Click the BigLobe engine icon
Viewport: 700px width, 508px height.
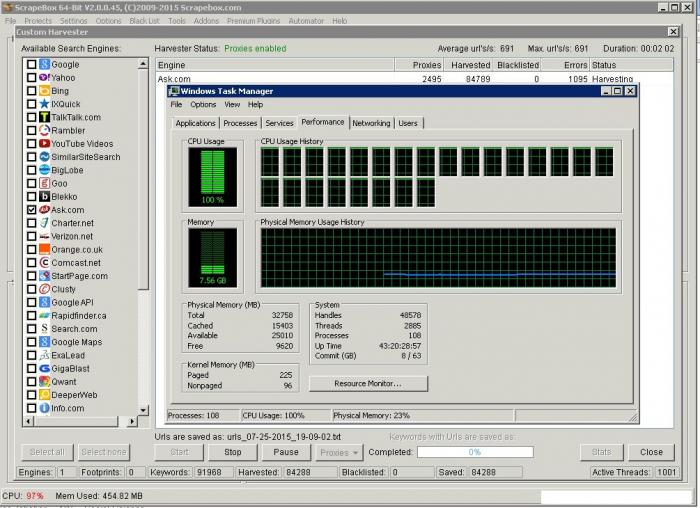click(x=44, y=170)
